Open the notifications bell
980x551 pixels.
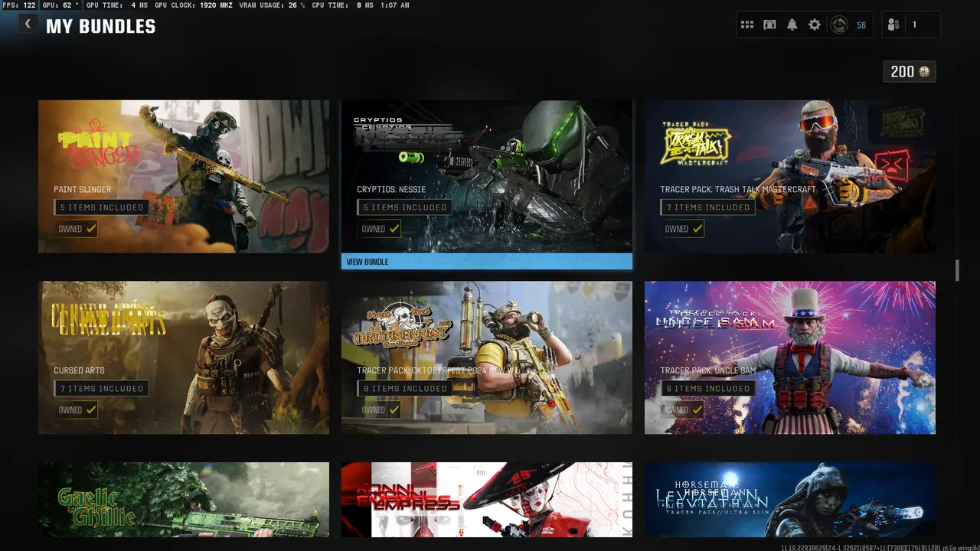[x=792, y=25]
